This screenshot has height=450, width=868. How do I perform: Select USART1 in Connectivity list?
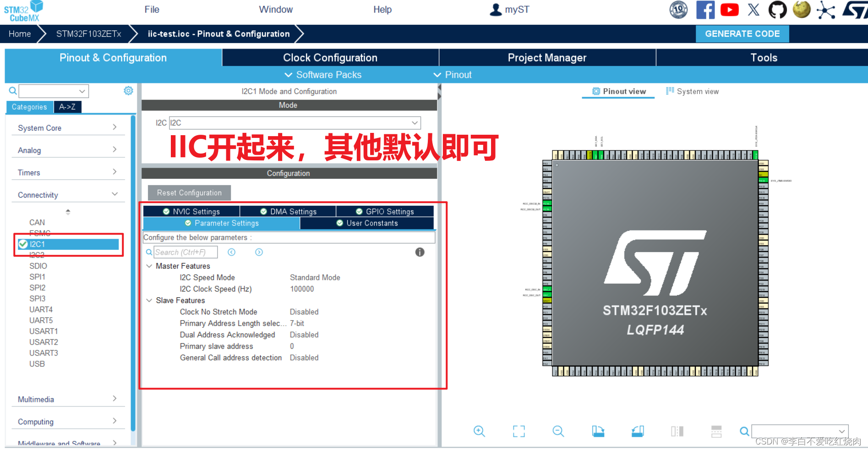pyautogui.click(x=44, y=331)
